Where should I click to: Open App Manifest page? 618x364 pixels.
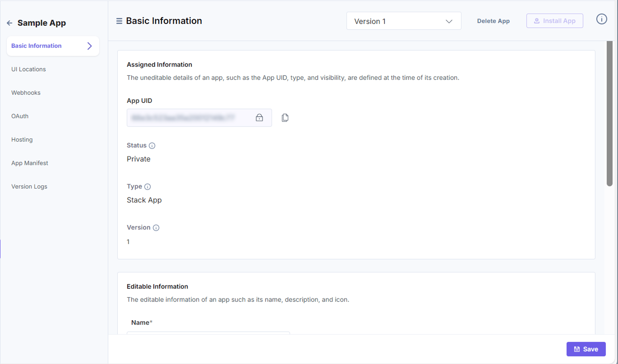point(30,163)
